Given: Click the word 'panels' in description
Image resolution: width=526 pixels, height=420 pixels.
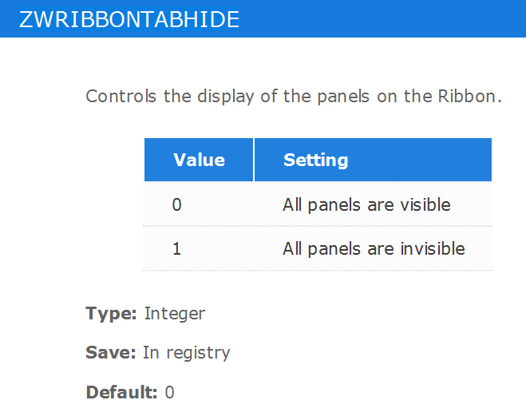Looking at the screenshot, I should [x=343, y=97].
